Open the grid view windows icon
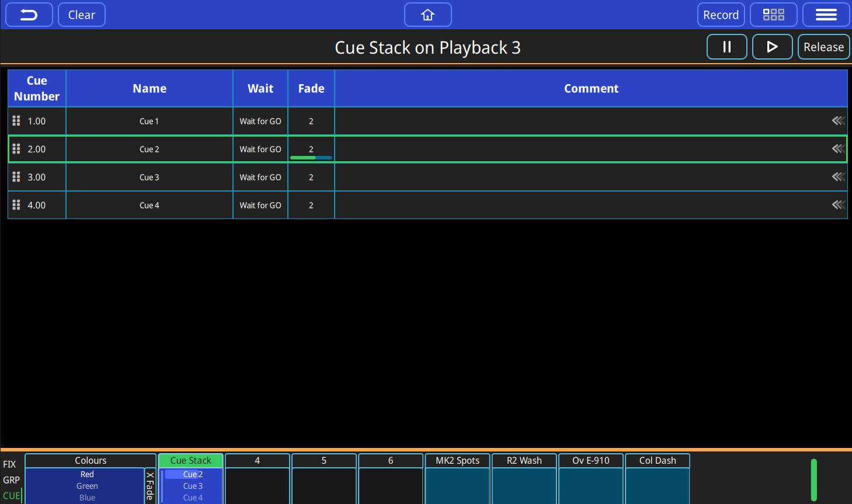The width and height of the screenshot is (852, 504). tap(773, 15)
